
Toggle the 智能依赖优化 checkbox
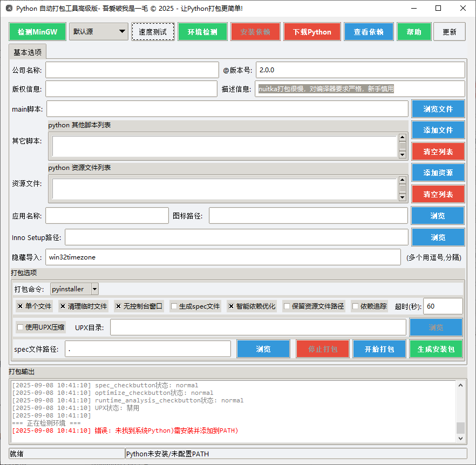click(x=231, y=306)
